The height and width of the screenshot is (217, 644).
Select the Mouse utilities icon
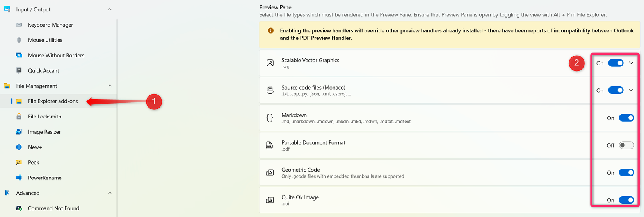[x=19, y=40]
